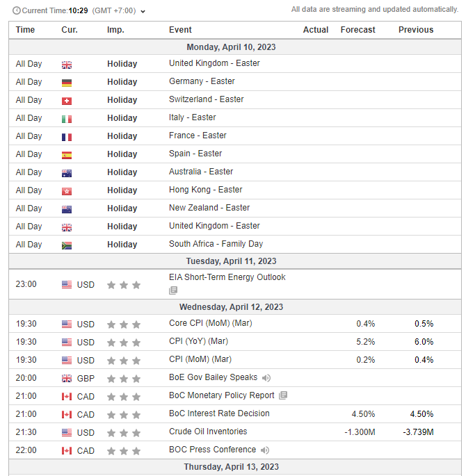Click the speaker icon next to BoE Gov Bailey Speaks
This screenshot has height=476, width=466.
tap(266, 378)
